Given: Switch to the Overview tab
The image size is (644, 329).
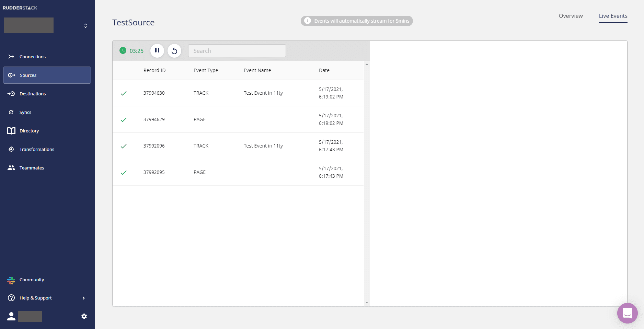Looking at the screenshot, I should point(571,16).
